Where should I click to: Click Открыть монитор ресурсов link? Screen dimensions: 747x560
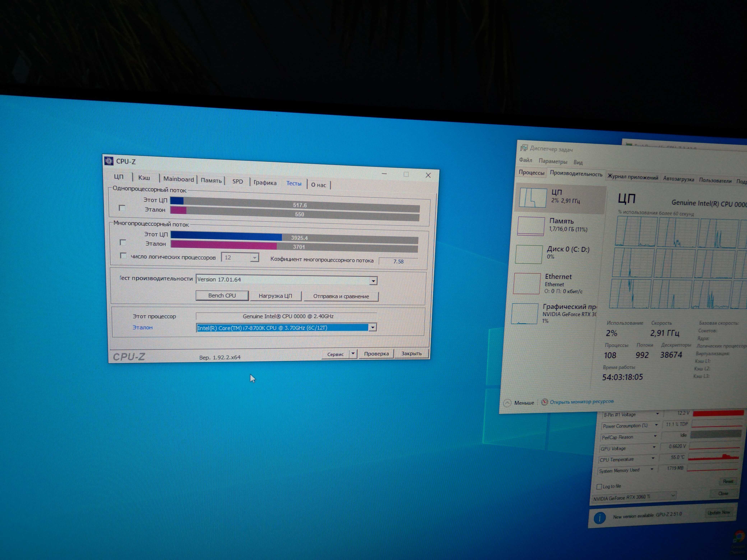point(581,401)
